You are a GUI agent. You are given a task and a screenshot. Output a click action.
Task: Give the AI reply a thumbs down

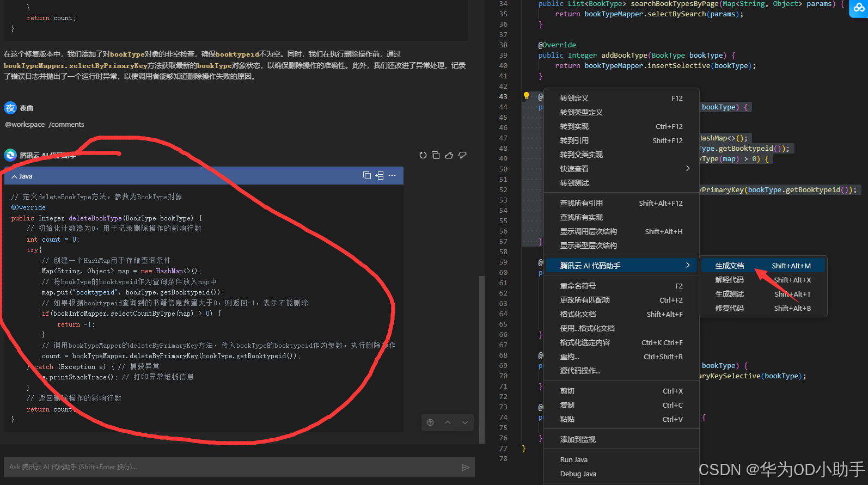click(462, 155)
